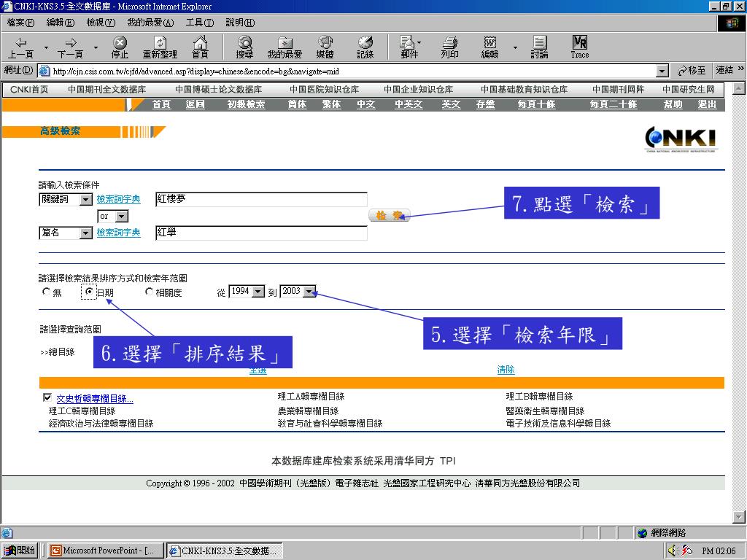
Task: Click the vertical scrollbar down arrow
Action: coord(738,517)
